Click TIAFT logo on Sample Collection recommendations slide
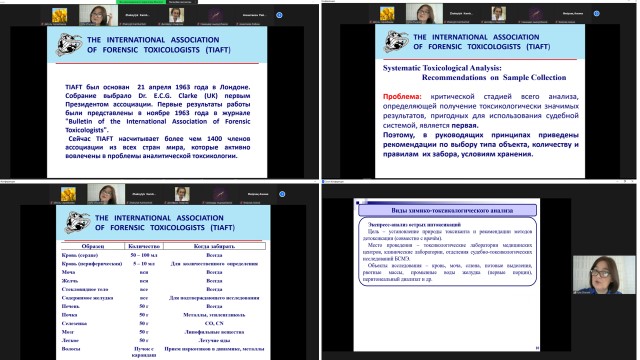640x360 pixels. [396, 41]
